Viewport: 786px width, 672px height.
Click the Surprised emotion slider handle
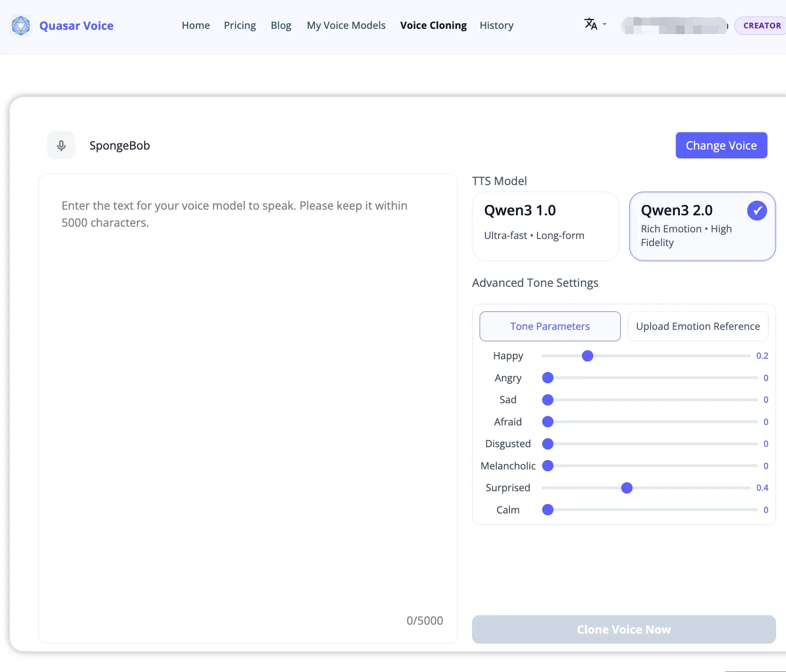pyautogui.click(x=626, y=488)
